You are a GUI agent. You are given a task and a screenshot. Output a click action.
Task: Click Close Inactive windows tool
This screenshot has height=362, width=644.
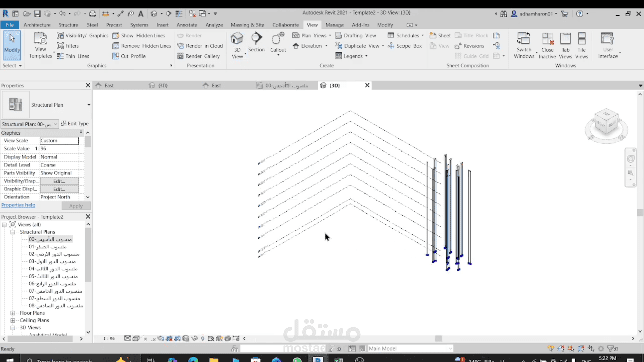click(548, 45)
